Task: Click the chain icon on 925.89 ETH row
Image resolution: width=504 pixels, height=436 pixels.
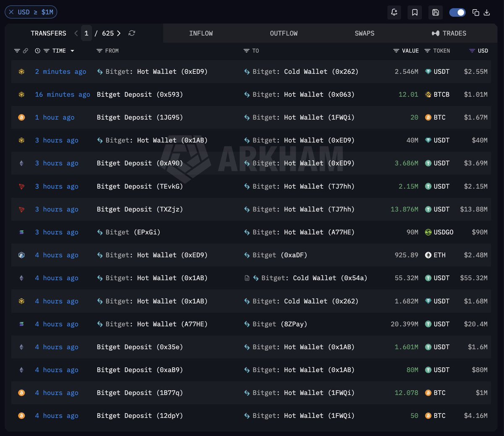Action: [21, 255]
